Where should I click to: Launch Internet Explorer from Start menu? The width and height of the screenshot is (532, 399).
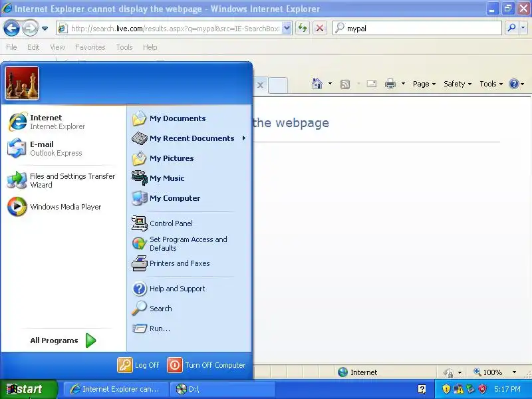click(63, 122)
